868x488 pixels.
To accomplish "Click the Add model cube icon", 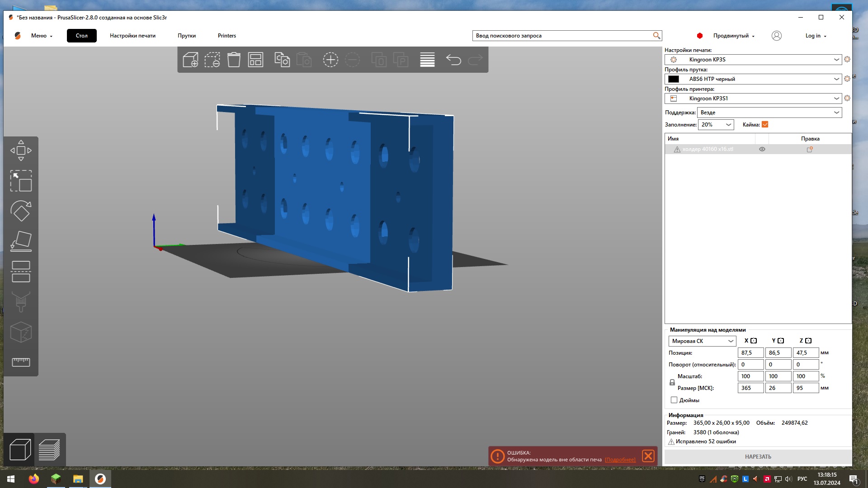I will (x=190, y=60).
